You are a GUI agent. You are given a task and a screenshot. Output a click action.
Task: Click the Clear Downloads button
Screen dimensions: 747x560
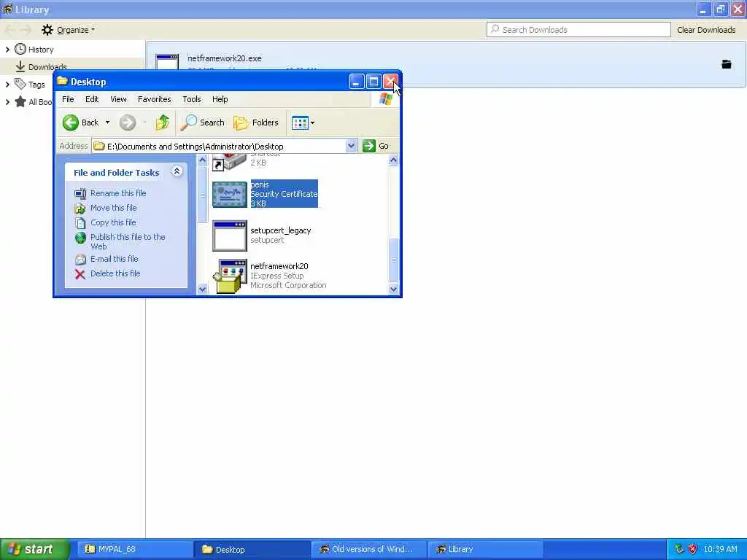tap(706, 30)
